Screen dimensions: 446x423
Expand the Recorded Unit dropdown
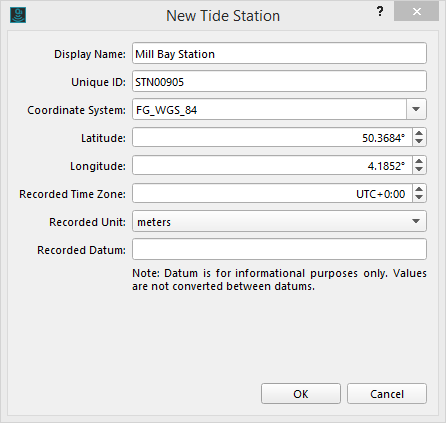click(416, 221)
